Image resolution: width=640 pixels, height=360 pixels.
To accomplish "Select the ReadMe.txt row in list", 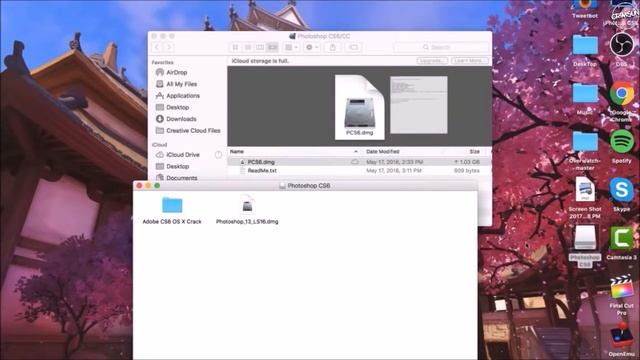I will point(359,171).
